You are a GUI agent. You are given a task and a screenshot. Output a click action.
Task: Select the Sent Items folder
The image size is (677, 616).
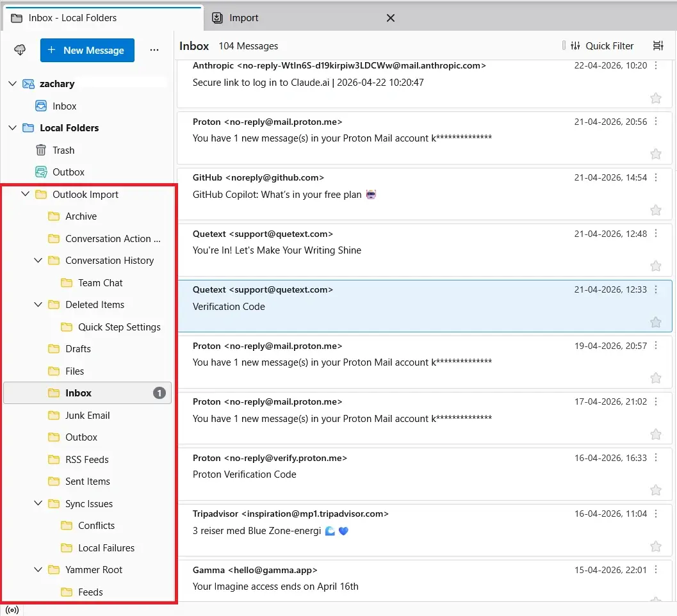tap(88, 482)
